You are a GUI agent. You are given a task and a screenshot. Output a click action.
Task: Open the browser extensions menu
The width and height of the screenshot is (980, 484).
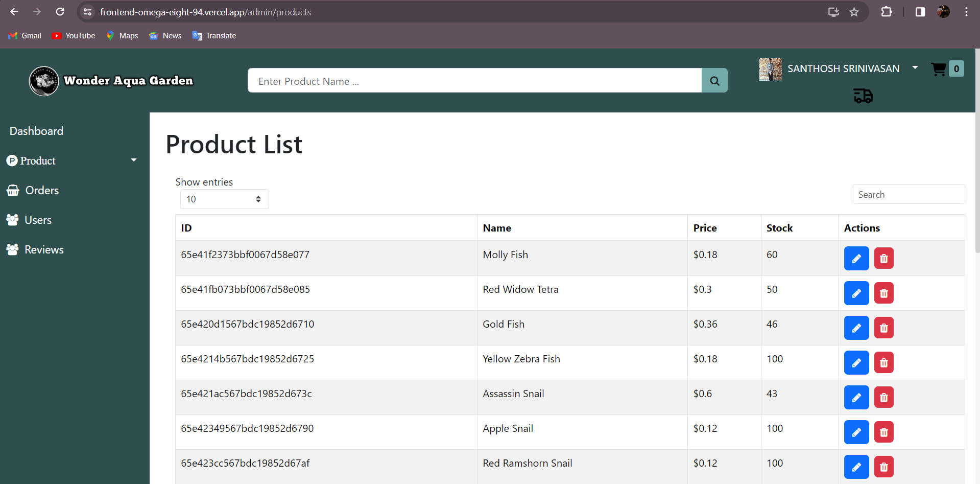887,12
